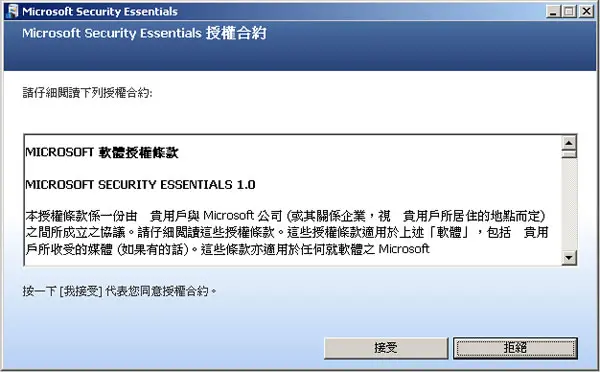Viewport: 600px width, 372px height.
Task: Click the MICROSOFT SECURITY ESSENTIALS 1.0 line
Action: click(x=140, y=185)
